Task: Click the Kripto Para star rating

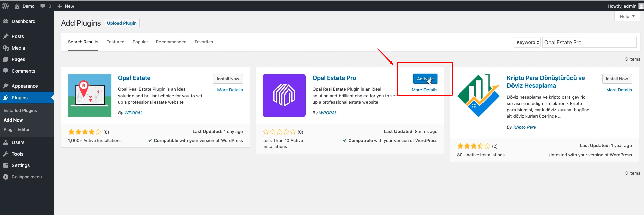Action: point(474,146)
